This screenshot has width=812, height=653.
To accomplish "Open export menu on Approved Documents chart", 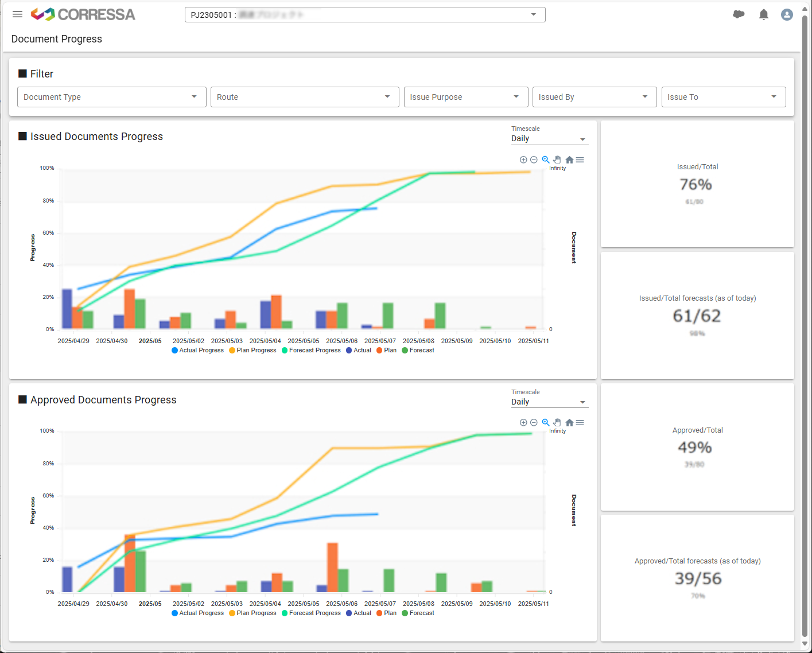I will tap(580, 423).
